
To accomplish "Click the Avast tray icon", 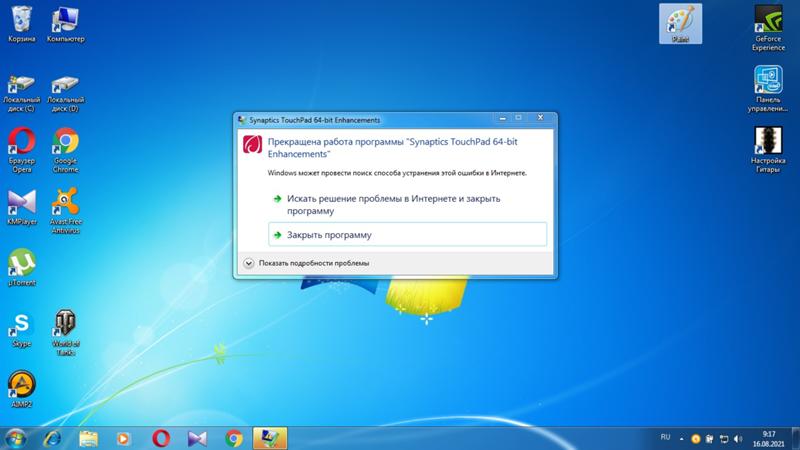I will [695, 439].
